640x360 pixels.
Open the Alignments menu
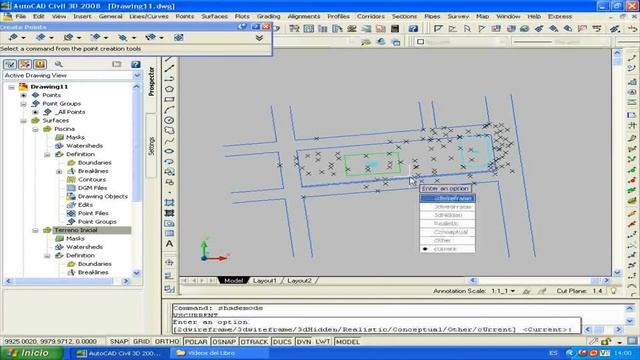(304, 16)
